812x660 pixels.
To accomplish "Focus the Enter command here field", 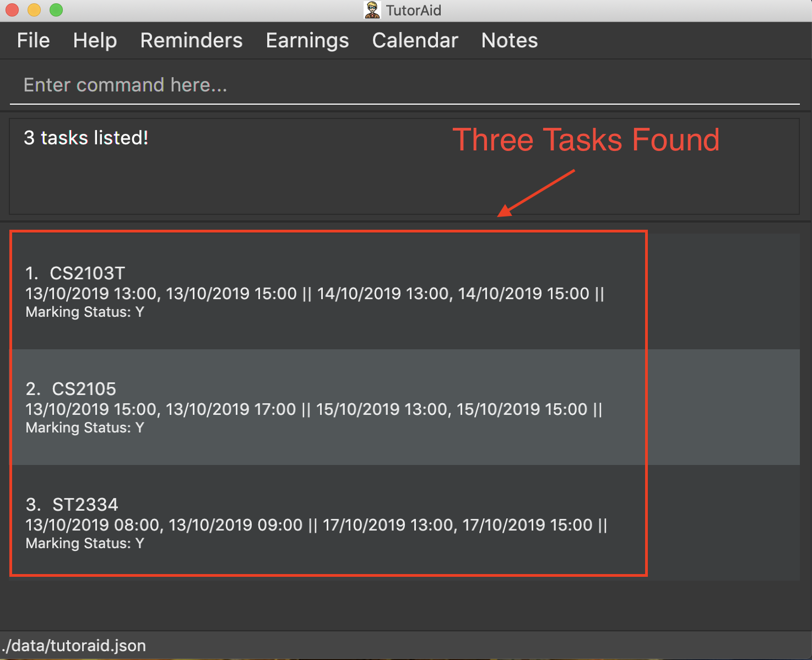I will click(405, 85).
